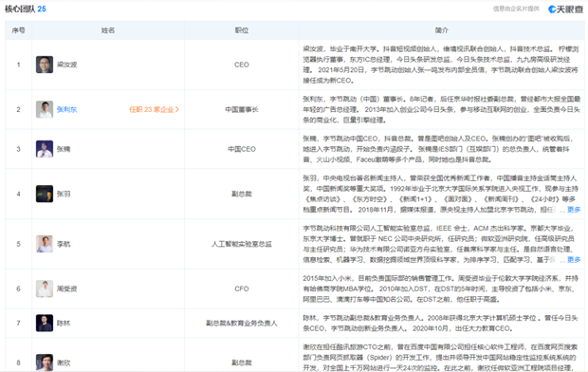This screenshot has height=372, width=588.
Task: Click 张羽's dark profile avatar
Action: [45, 194]
